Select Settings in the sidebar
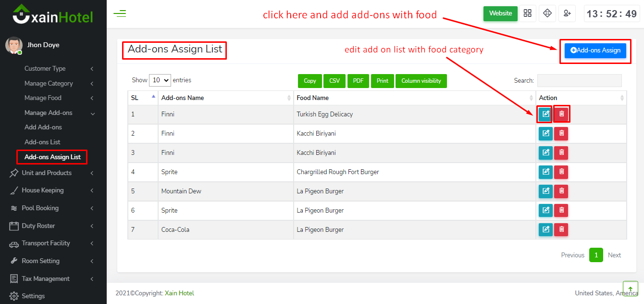The height and width of the screenshot is (304, 644). coord(33,296)
